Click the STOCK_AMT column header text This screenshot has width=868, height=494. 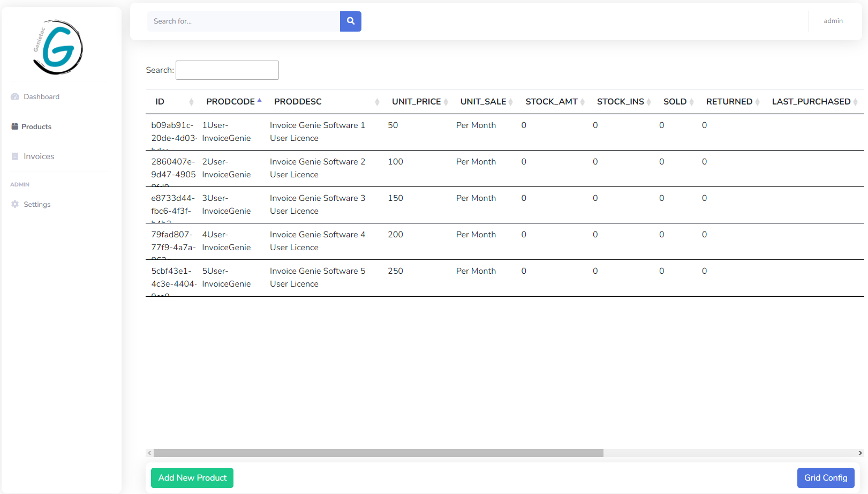coord(552,102)
